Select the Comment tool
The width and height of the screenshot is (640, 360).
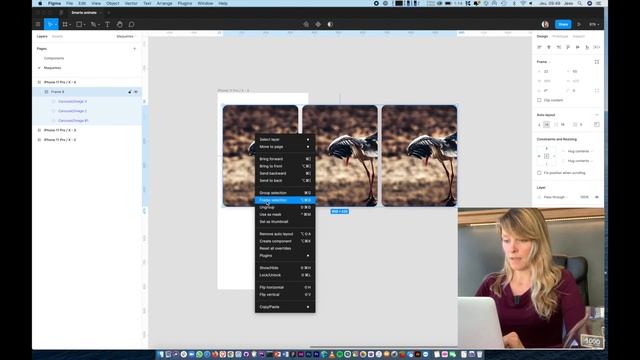pyautogui.click(x=131, y=24)
